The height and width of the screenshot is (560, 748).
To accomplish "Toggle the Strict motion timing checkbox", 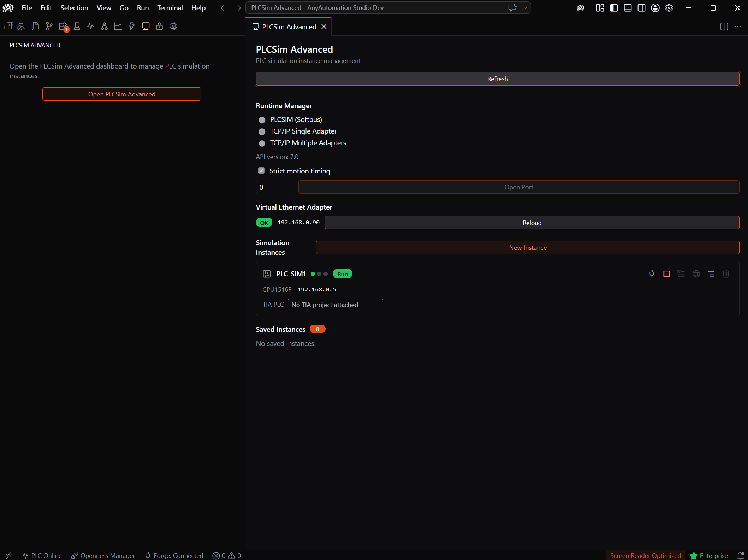I will (261, 171).
